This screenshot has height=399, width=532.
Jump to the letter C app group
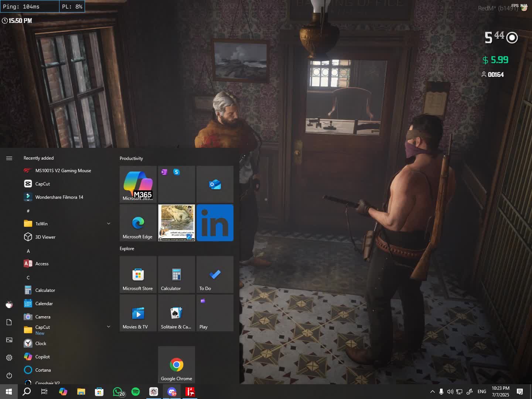click(28, 278)
